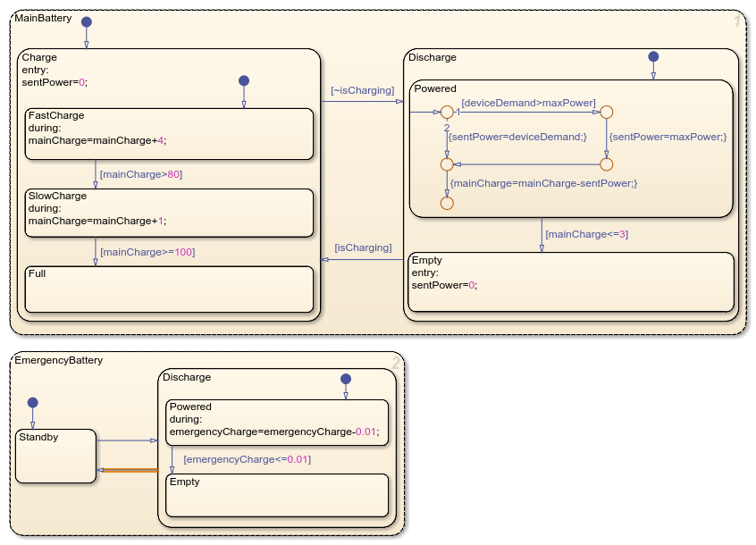Viewport: 756px width, 545px height.
Task: Click the [mainCharge>80] transition label
Action: pyautogui.click(x=141, y=173)
